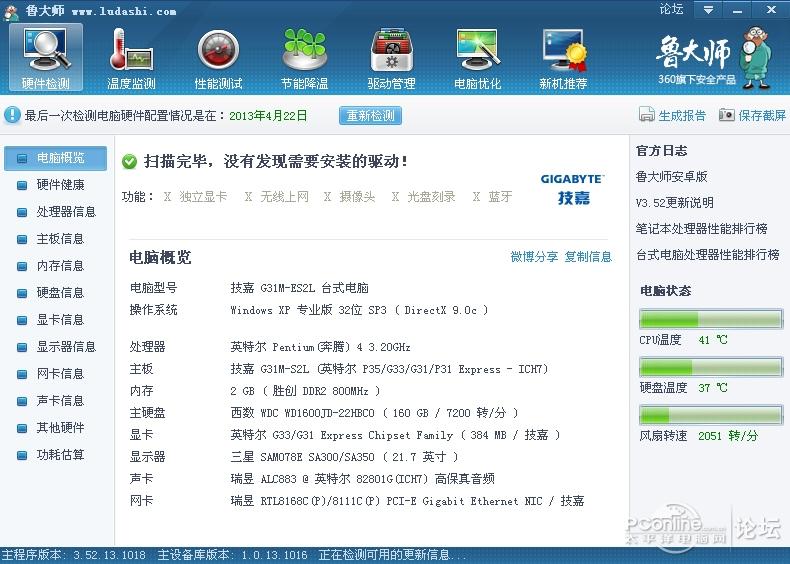Click the 硬盘温度 progress bar
Screen dimensions: 790x564
[x=711, y=367]
